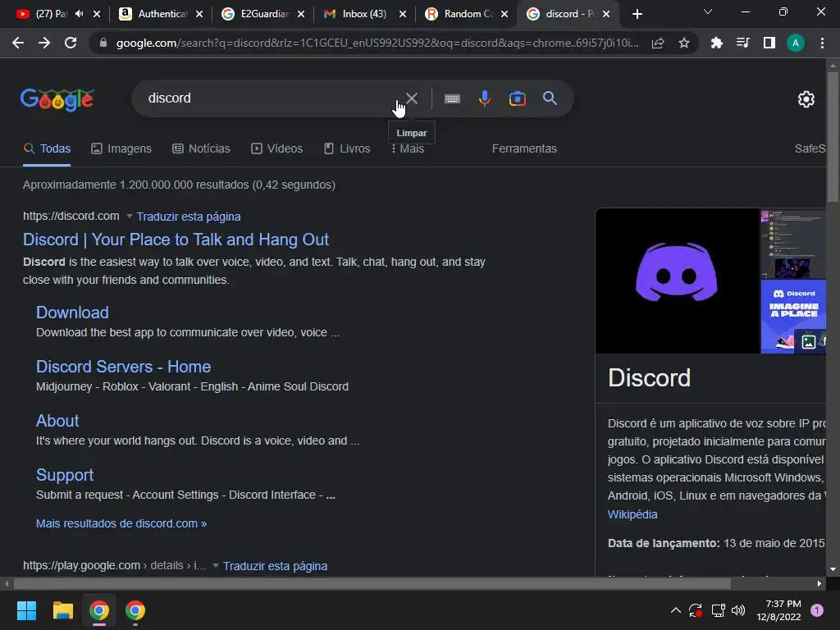Image resolution: width=840 pixels, height=630 pixels.
Task: Open the Imagine a Place thumbnail
Action: [x=793, y=317]
